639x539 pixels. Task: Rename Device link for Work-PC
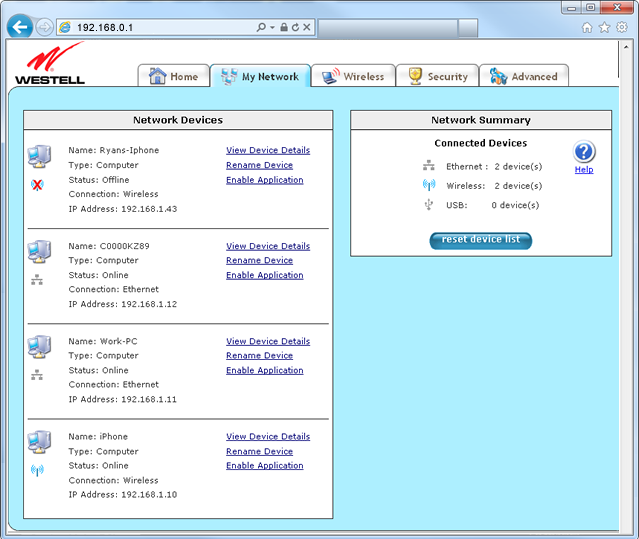tap(260, 356)
